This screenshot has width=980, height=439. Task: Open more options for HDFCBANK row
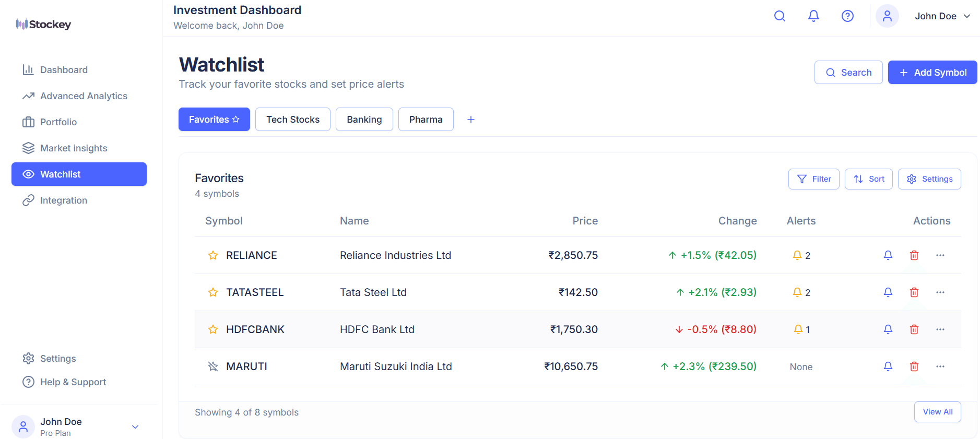point(940,329)
